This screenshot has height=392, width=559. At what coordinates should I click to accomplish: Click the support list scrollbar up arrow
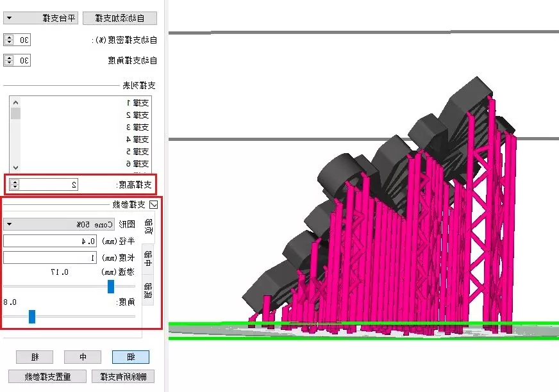coord(15,102)
